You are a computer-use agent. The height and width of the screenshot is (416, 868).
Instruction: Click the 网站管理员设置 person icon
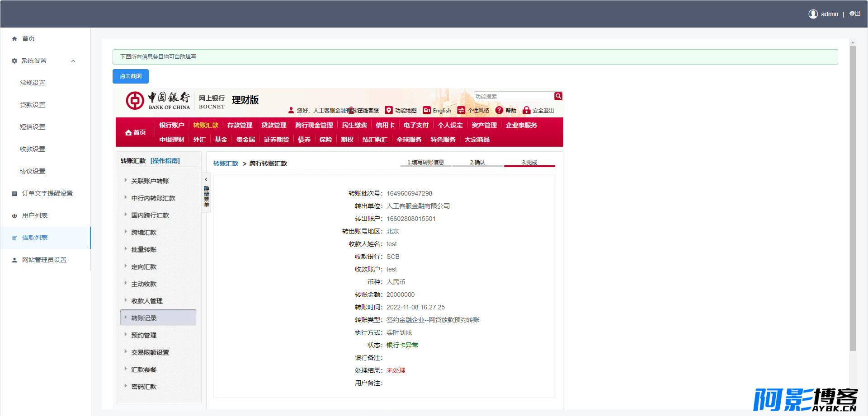14,260
